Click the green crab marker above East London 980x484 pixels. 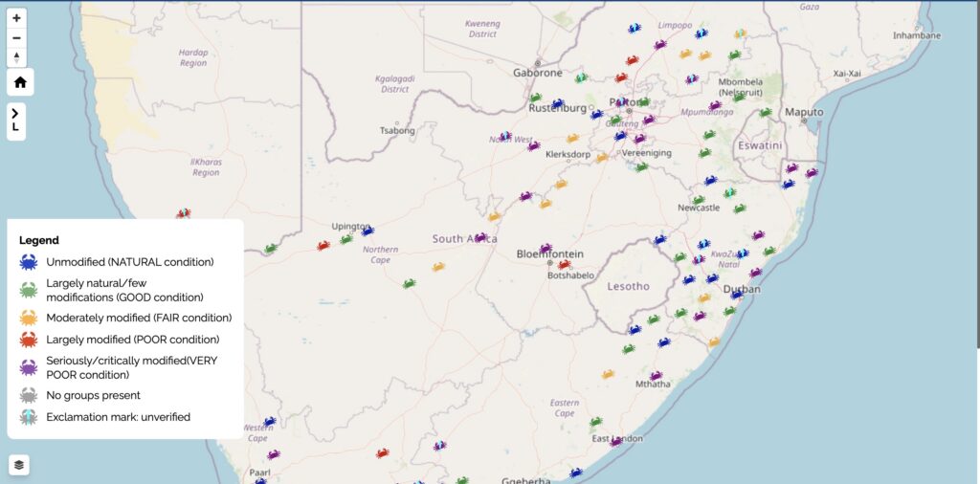595,421
